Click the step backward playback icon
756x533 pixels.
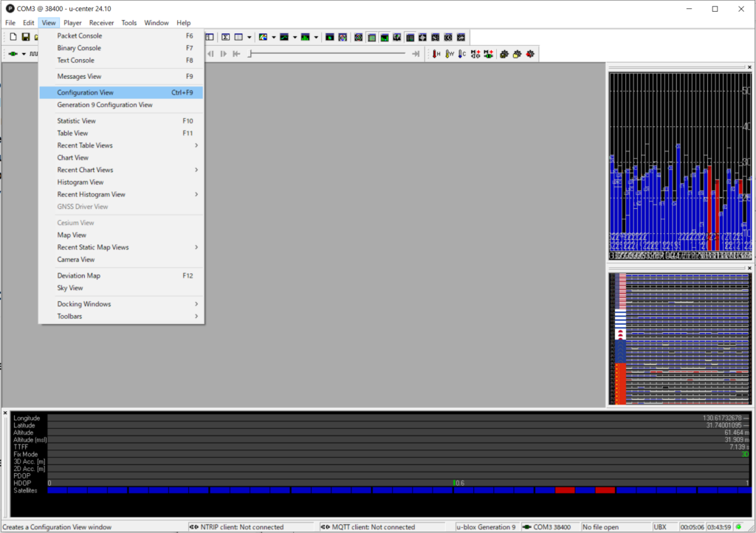click(x=210, y=54)
